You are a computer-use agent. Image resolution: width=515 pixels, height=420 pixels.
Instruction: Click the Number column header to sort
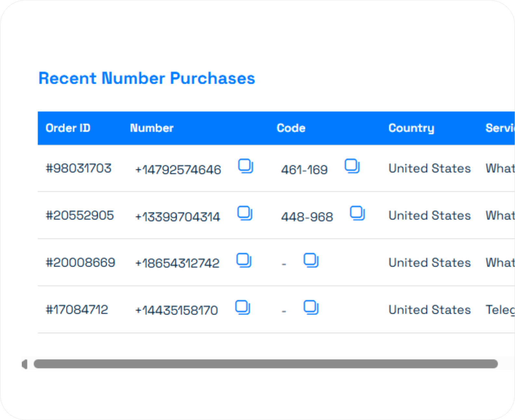click(152, 128)
